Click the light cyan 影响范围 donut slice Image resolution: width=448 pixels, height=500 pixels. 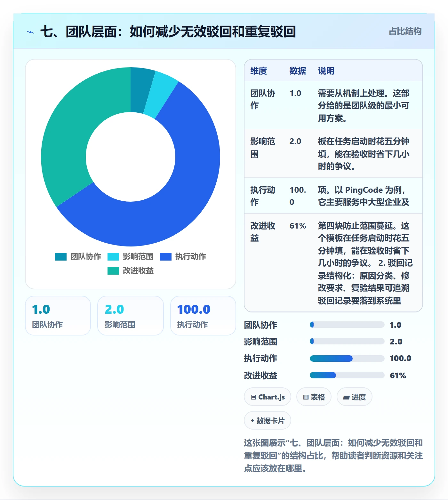[x=161, y=94]
